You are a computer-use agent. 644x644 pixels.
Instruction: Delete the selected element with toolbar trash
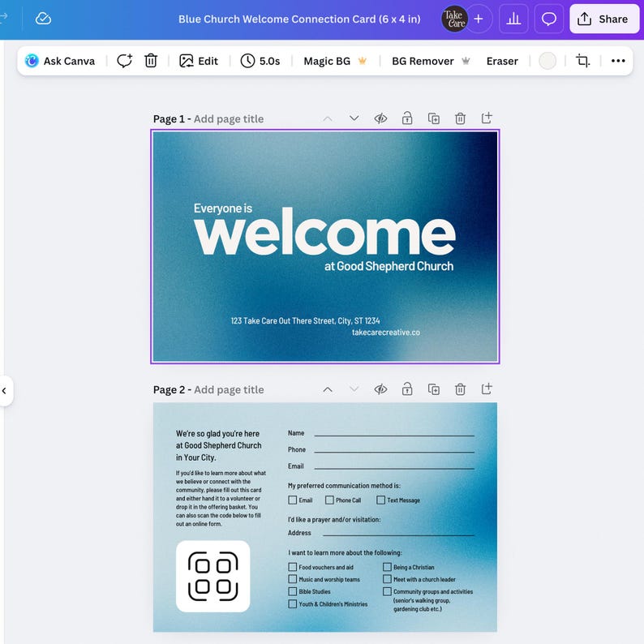point(151,61)
